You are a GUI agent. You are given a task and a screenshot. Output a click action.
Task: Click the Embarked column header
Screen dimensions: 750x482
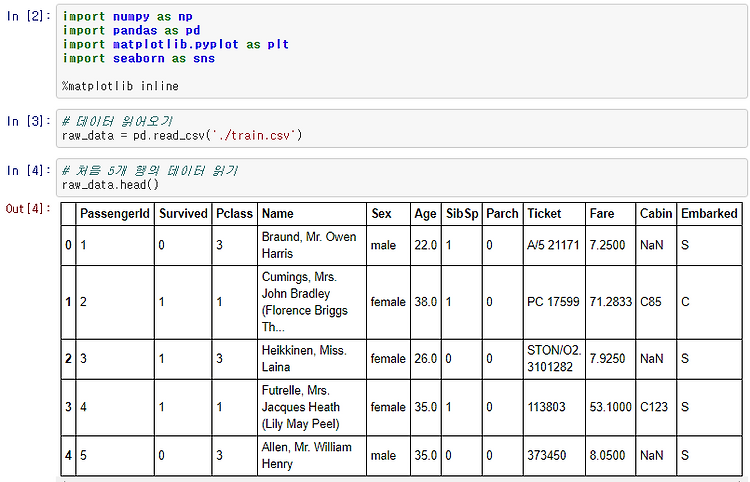[x=709, y=213]
